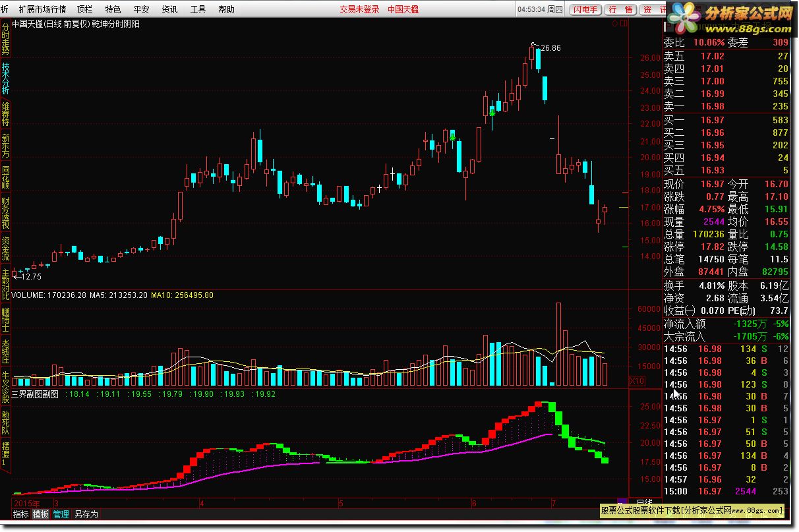The image size is (799, 532).
Task: Click the window-layout icon at chart top-right
Action: [x=622, y=24]
